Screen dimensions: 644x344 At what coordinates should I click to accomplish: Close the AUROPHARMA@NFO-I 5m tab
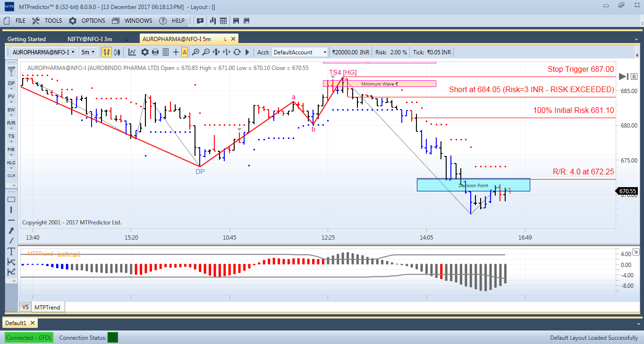coord(233,39)
